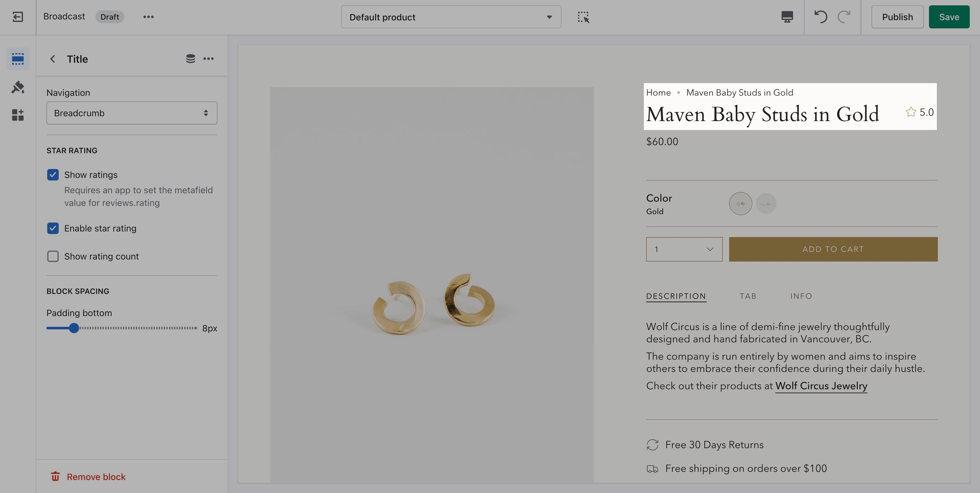
Task: Click the Save button
Action: tap(949, 17)
